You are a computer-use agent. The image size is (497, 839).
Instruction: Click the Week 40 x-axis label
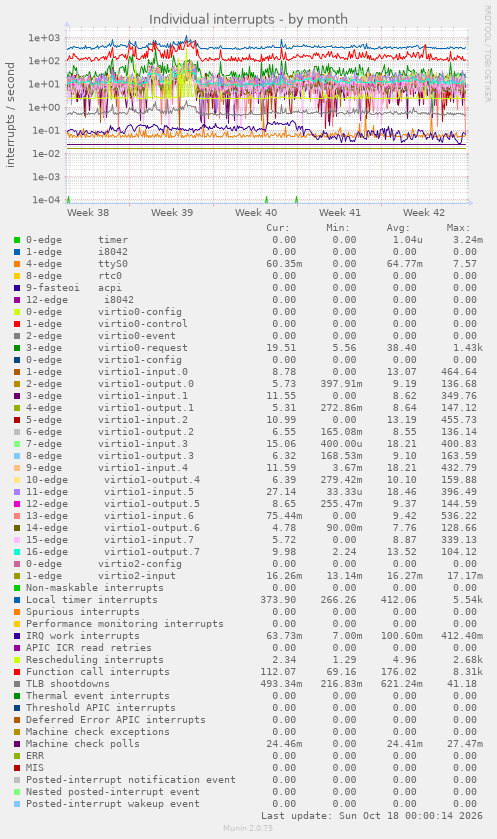click(x=256, y=212)
